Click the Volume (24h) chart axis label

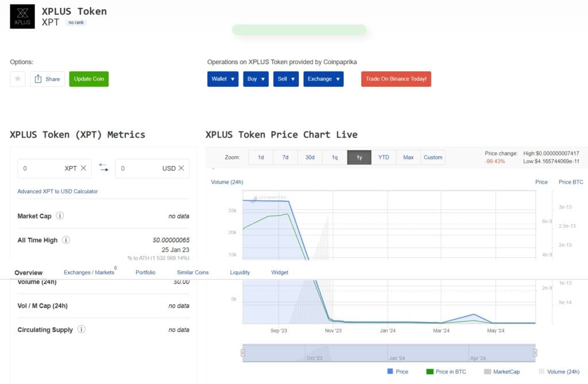click(x=227, y=182)
